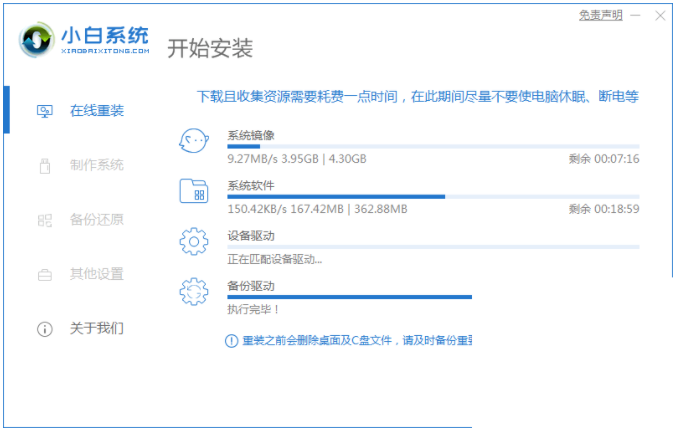Image resolution: width=679 pixels, height=436 pixels.
Task: Open the 关于我们 sidebar tab
Action: (x=97, y=328)
